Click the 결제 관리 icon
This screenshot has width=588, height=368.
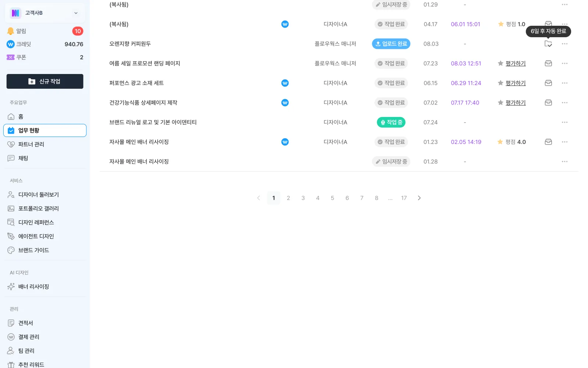pyautogui.click(x=11, y=337)
